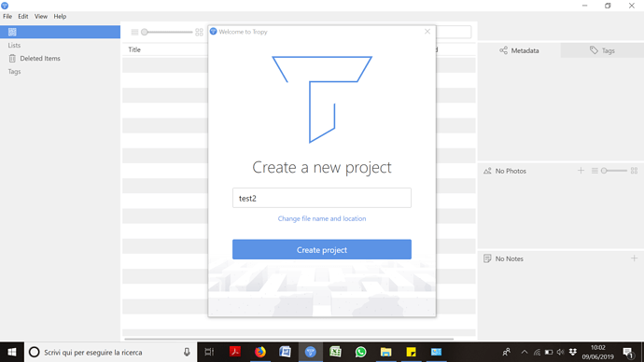Screen dimensions: 644x362
Task: Click the project name field containing test2
Action: 322,198
